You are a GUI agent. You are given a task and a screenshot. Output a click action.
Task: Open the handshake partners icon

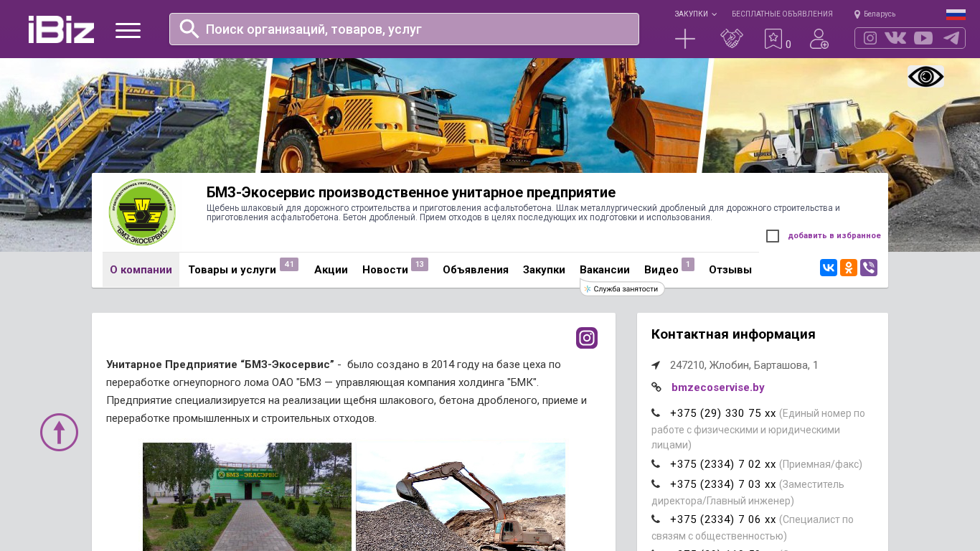pyautogui.click(x=732, y=39)
